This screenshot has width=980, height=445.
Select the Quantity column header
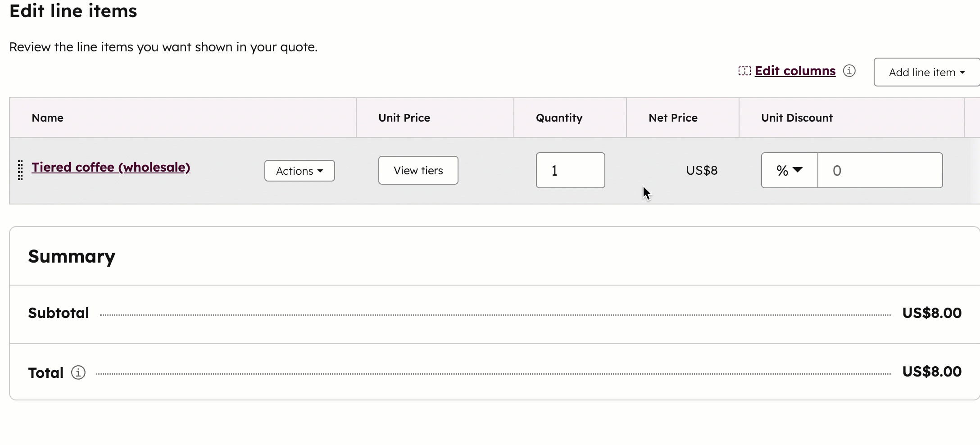pos(559,118)
